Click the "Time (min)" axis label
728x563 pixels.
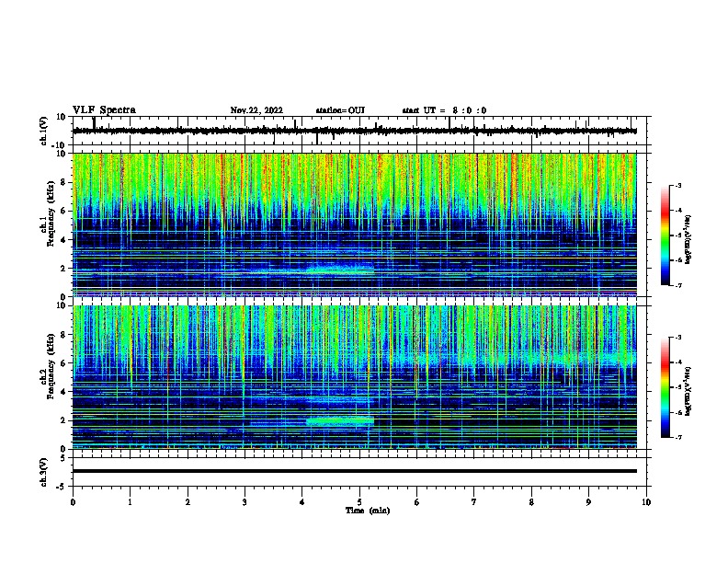point(368,511)
